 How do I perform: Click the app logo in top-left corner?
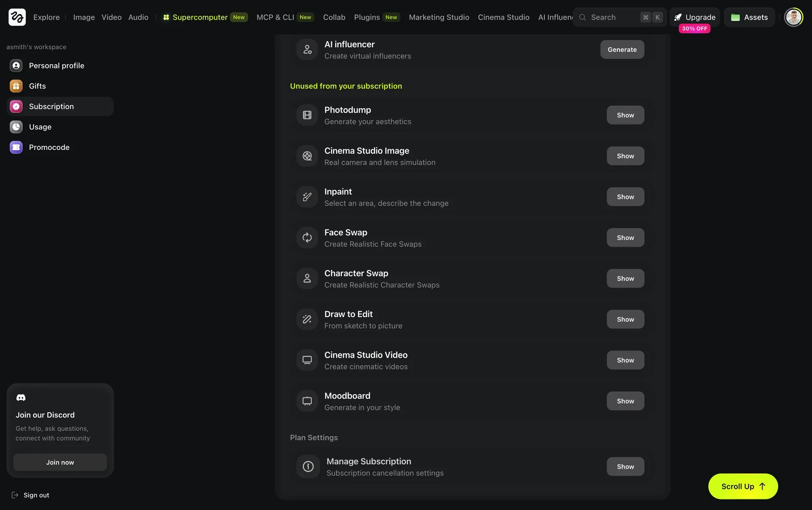tap(17, 17)
